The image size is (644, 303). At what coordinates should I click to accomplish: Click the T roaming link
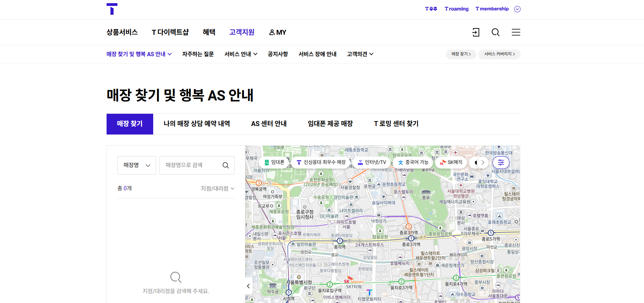[x=456, y=9]
